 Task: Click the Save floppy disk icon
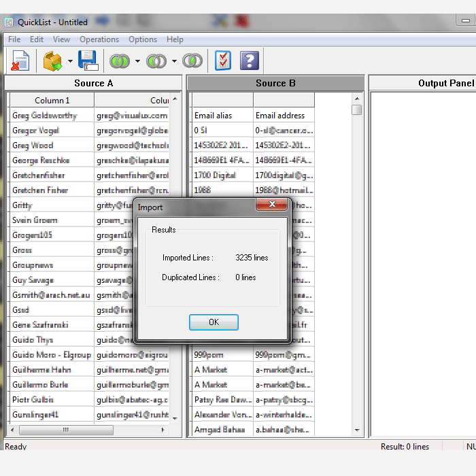coord(88,61)
